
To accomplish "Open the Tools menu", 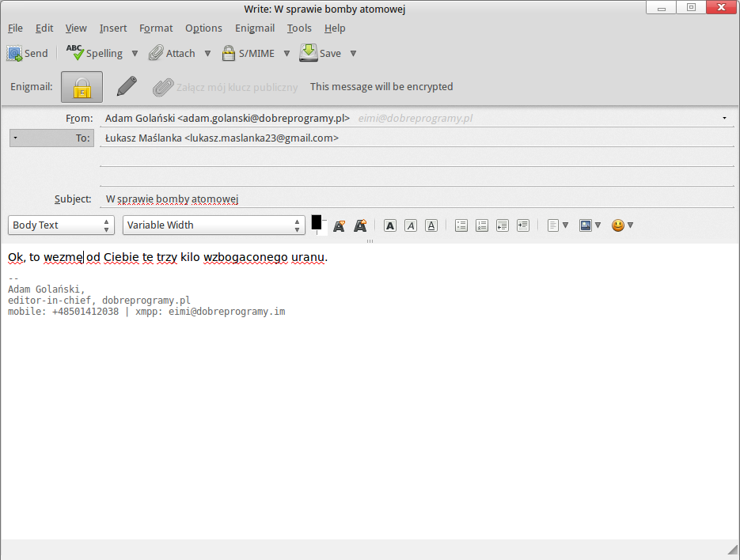I will point(299,28).
